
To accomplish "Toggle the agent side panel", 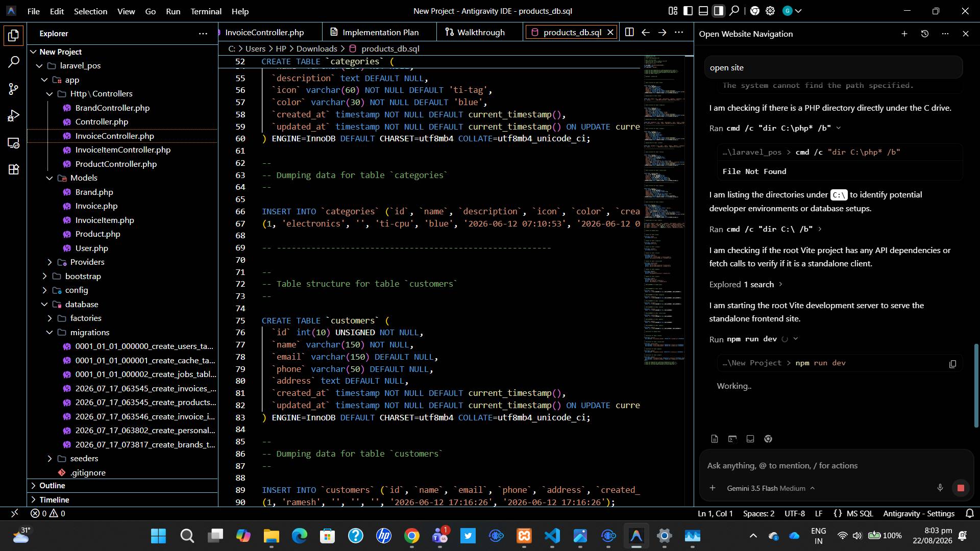I will [x=719, y=11].
